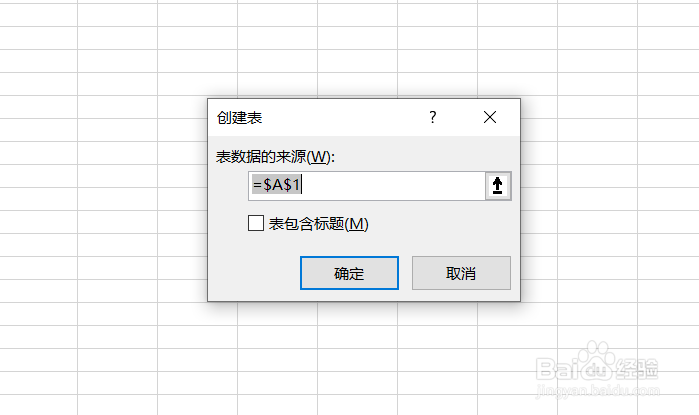Click the highlighted =$A$1 range text
Viewport: 699px width, 415px height.
click(276, 185)
